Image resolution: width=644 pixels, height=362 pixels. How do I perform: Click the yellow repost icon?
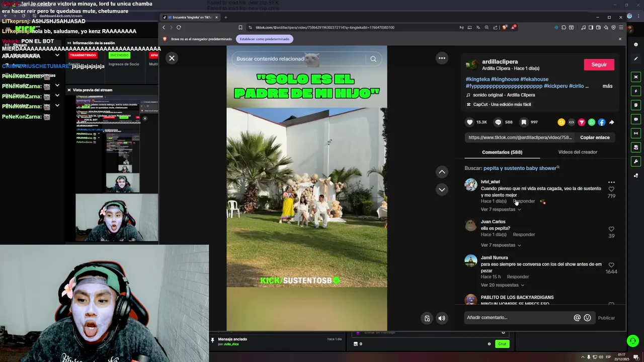(561, 122)
